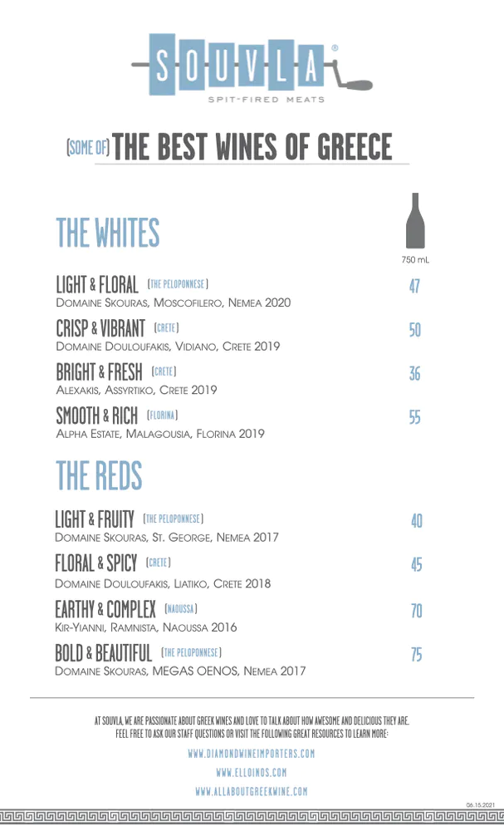Click the Best Wines of Greece headline

click(x=252, y=147)
